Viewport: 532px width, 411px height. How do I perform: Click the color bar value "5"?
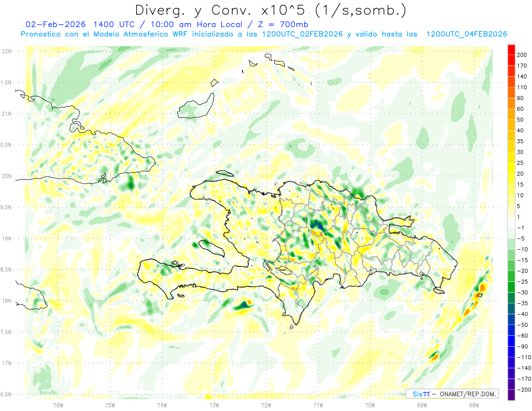pyautogui.click(x=519, y=206)
